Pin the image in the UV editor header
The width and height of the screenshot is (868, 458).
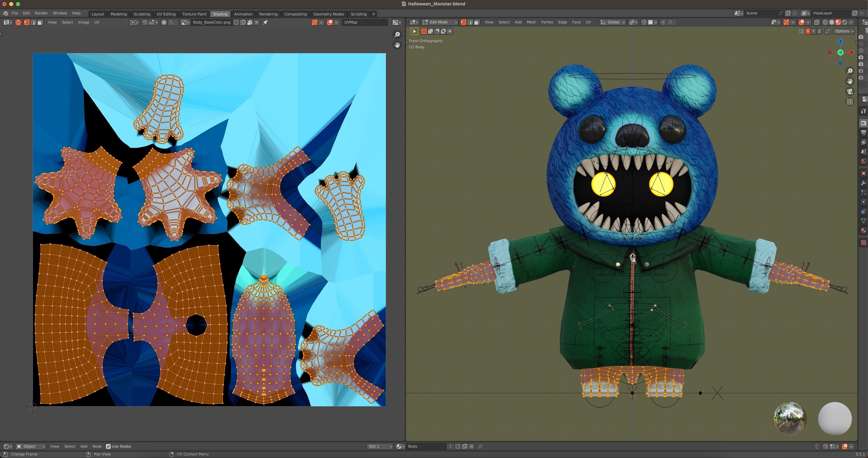pos(265,22)
